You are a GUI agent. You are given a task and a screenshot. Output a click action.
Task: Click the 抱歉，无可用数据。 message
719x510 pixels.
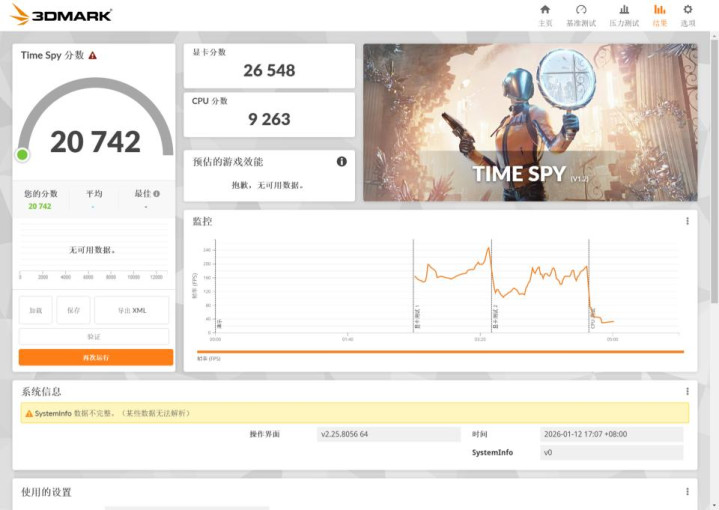point(268,185)
